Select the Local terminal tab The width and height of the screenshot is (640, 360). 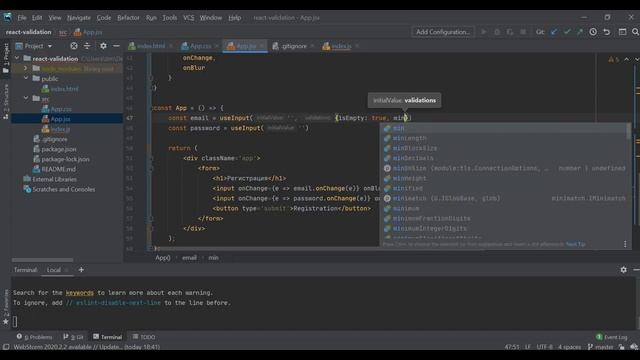(53, 270)
